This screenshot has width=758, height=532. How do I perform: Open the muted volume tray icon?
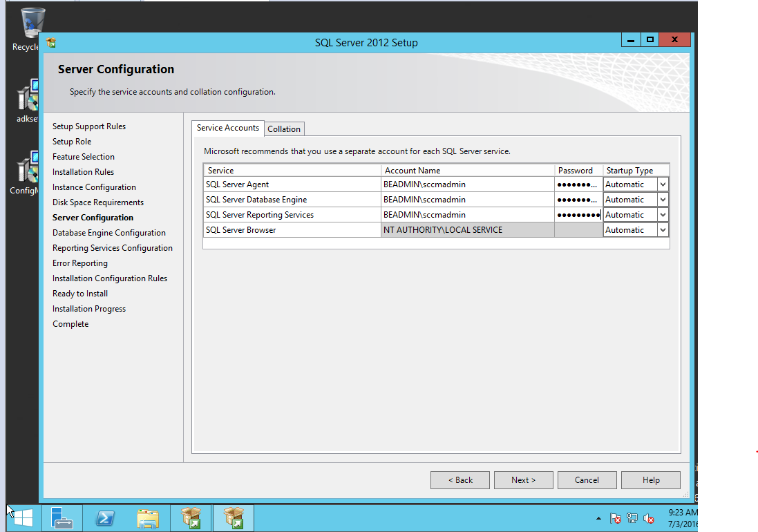pyautogui.click(x=649, y=518)
